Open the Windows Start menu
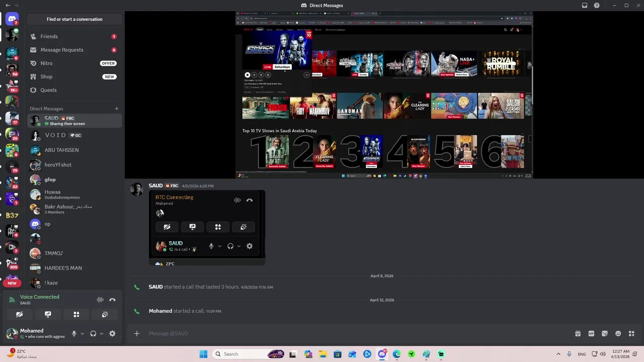Viewport: 644px width, 362px height. tap(203, 354)
